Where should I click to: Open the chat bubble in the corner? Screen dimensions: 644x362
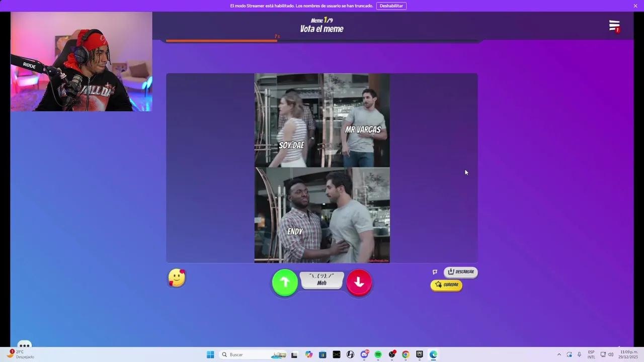(25, 345)
